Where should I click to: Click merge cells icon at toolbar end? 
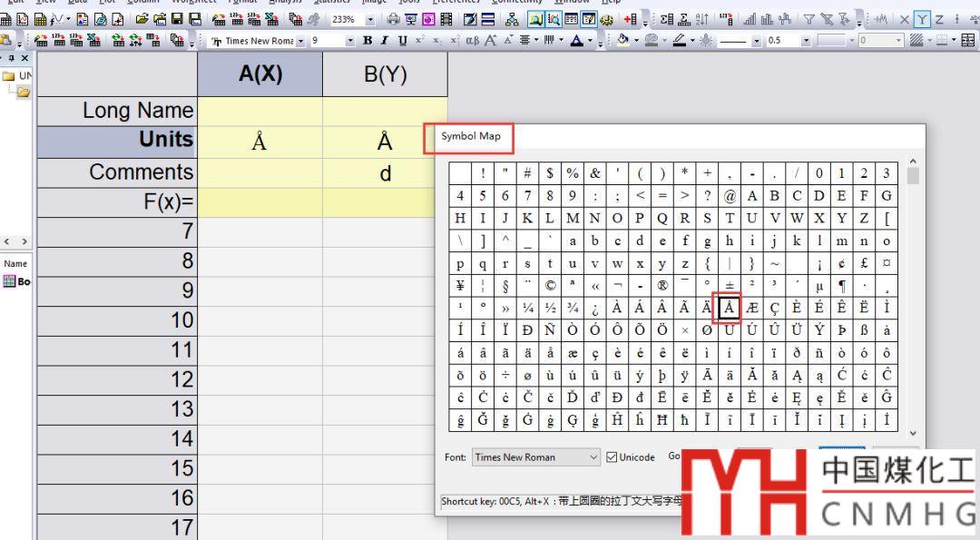coord(968,40)
